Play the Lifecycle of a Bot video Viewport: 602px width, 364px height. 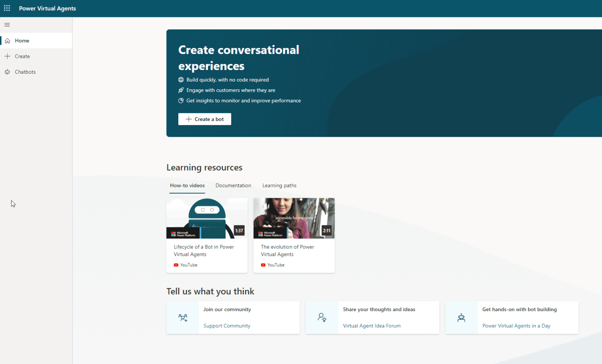207,218
